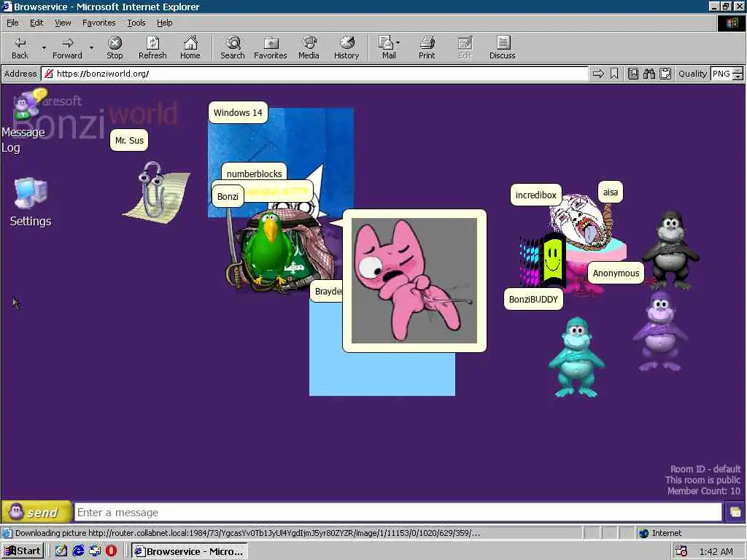Click the Member Count: 10 text
Screen dimensions: 747x560
pos(704,491)
